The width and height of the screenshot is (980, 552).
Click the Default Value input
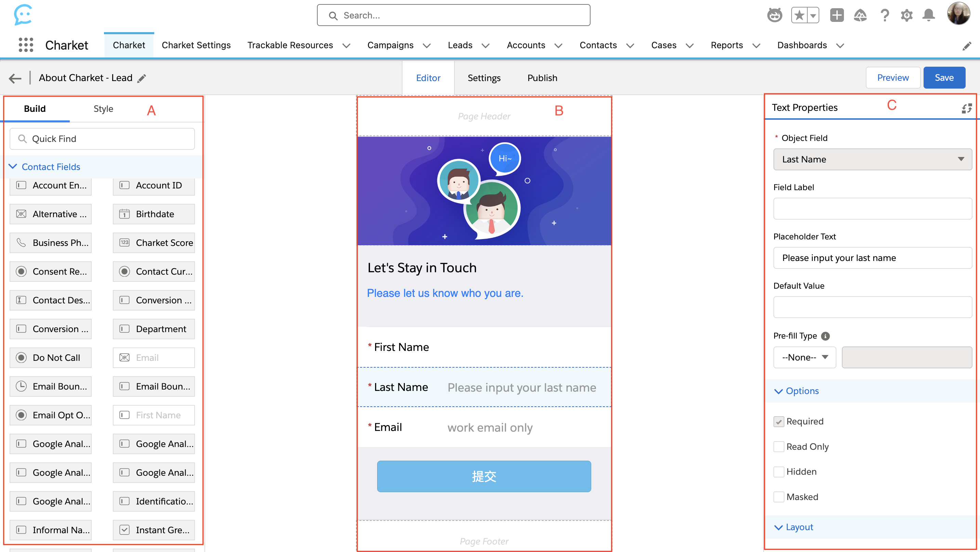(x=872, y=307)
